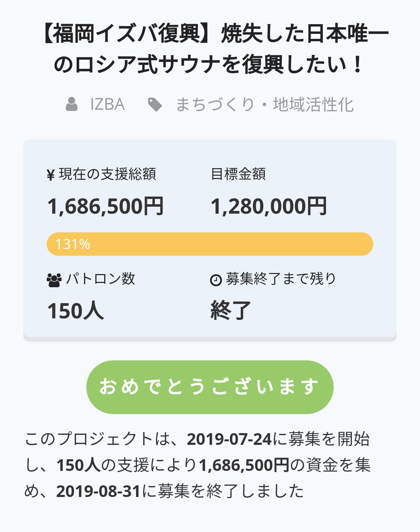This screenshot has width=420, height=532.
Task: Click the 1,280,000円 goal amount
Action: [x=269, y=206]
